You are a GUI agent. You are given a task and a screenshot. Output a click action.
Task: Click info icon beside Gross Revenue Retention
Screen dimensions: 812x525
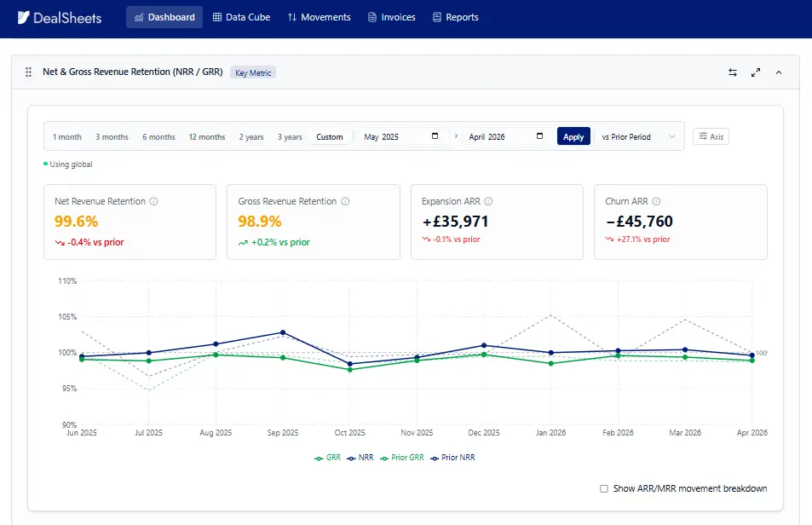[x=345, y=201]
